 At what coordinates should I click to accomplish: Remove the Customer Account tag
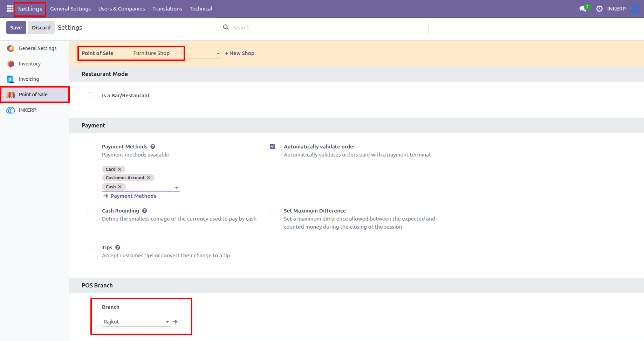pyautogui.click(x=149, y=178)
